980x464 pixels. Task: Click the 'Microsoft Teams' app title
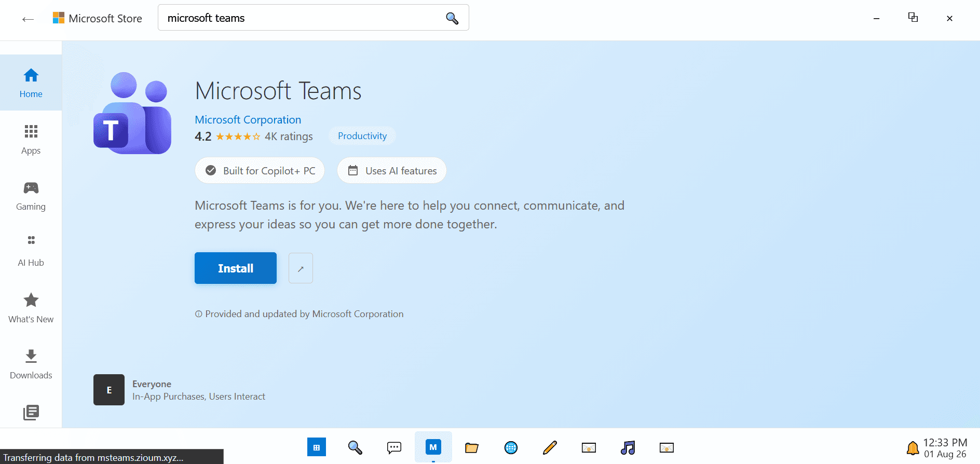click(278, 91)
